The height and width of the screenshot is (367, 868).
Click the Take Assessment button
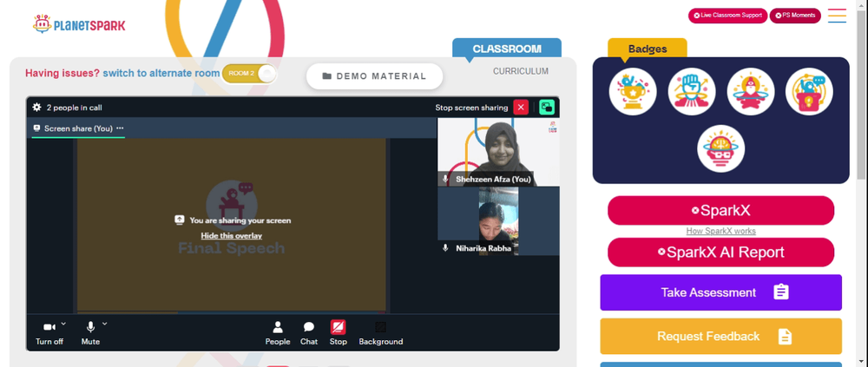(720, 292)
